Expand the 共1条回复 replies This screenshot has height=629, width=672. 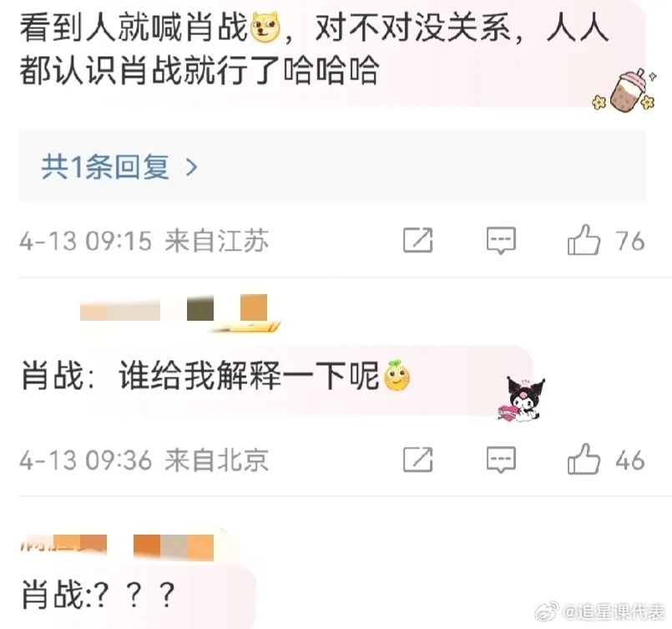331,166
